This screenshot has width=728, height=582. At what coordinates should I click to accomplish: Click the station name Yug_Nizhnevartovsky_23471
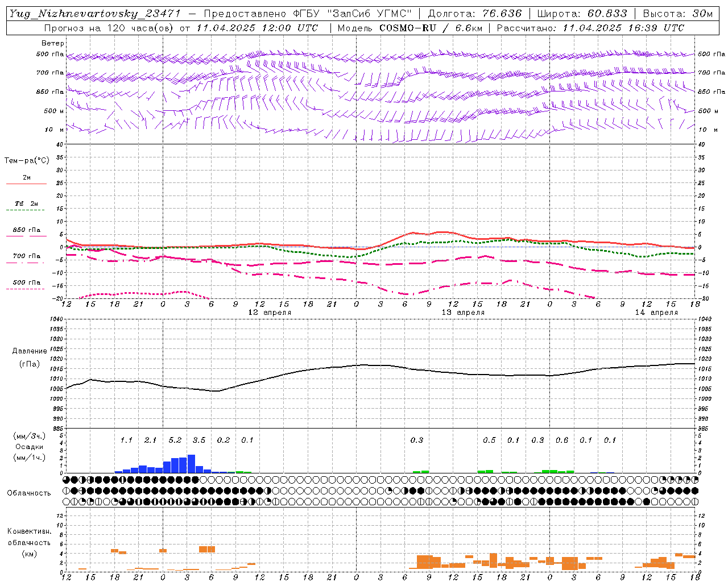tap(96, 14)
